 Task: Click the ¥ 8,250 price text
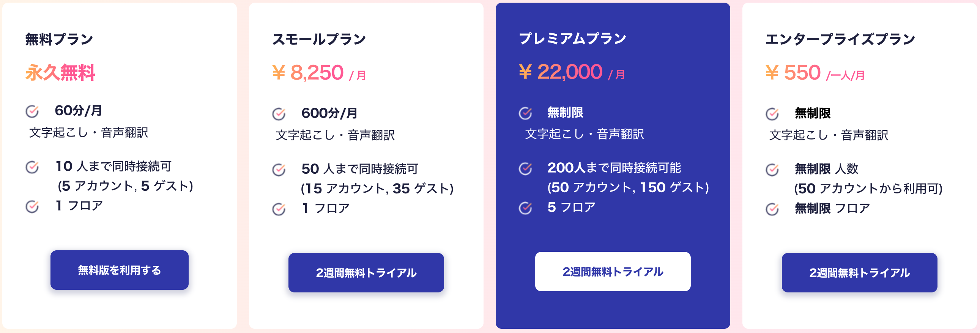308,72
